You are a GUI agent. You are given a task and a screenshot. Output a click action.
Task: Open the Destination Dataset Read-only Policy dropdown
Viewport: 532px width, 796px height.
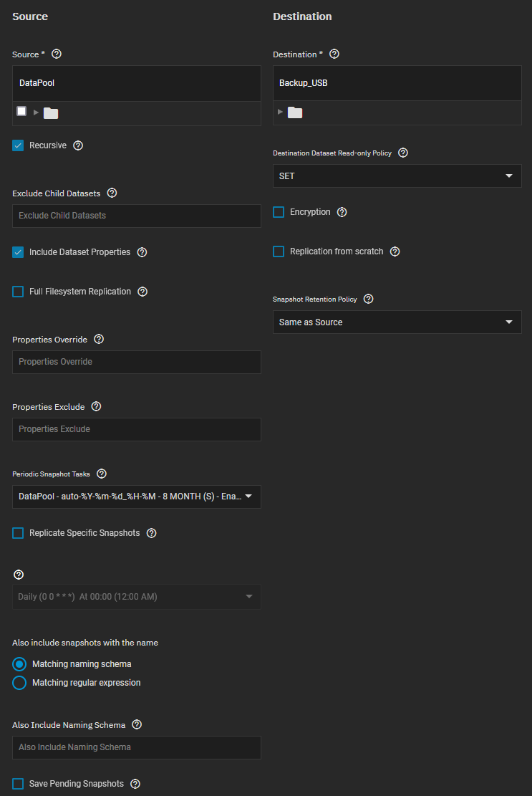(397, 176)
